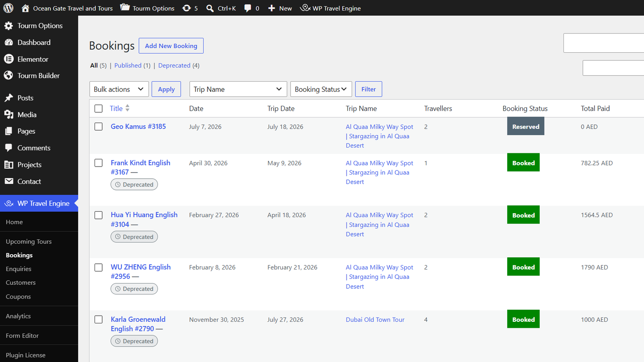The width and height of the screenshot is (644, 362).
Task: Click the Tourm Builder globe icon
Action: click(x=9, y=76)
